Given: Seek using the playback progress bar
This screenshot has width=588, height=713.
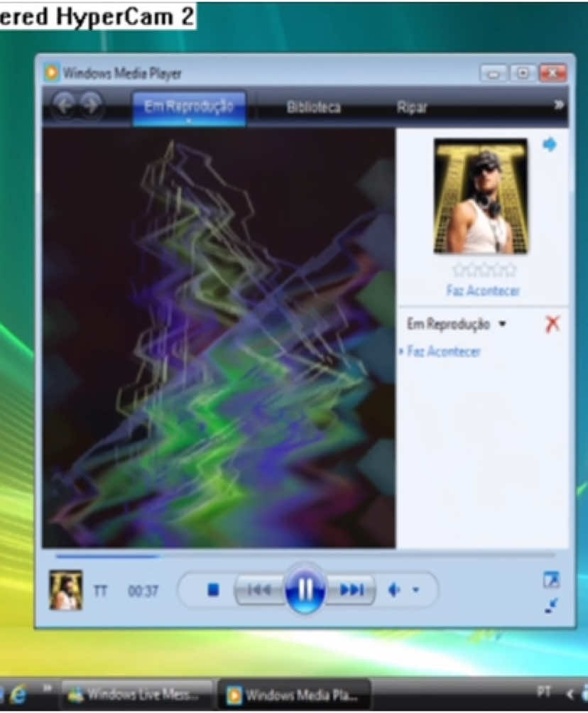Looking at the screenshot, I should point(305,555).
